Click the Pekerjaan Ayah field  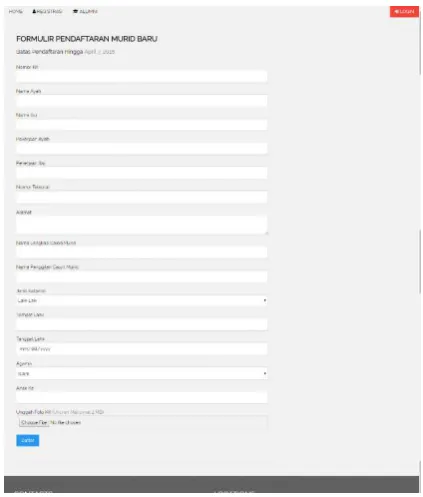141,148
